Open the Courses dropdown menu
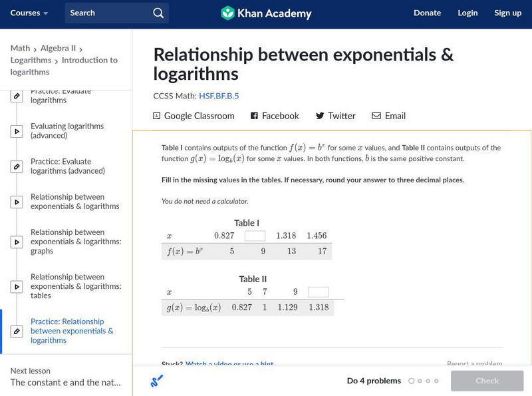 (x=30, y=13)
